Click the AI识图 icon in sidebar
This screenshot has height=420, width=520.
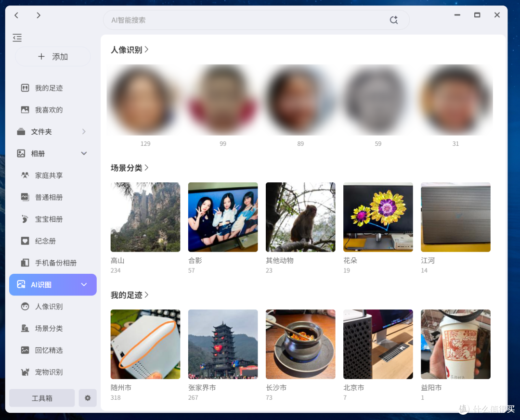21,284
